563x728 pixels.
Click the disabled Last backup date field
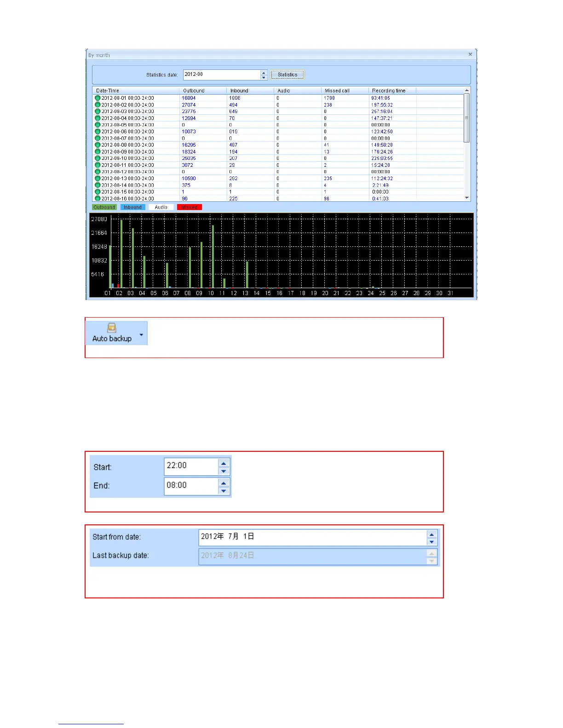point(313,556)
